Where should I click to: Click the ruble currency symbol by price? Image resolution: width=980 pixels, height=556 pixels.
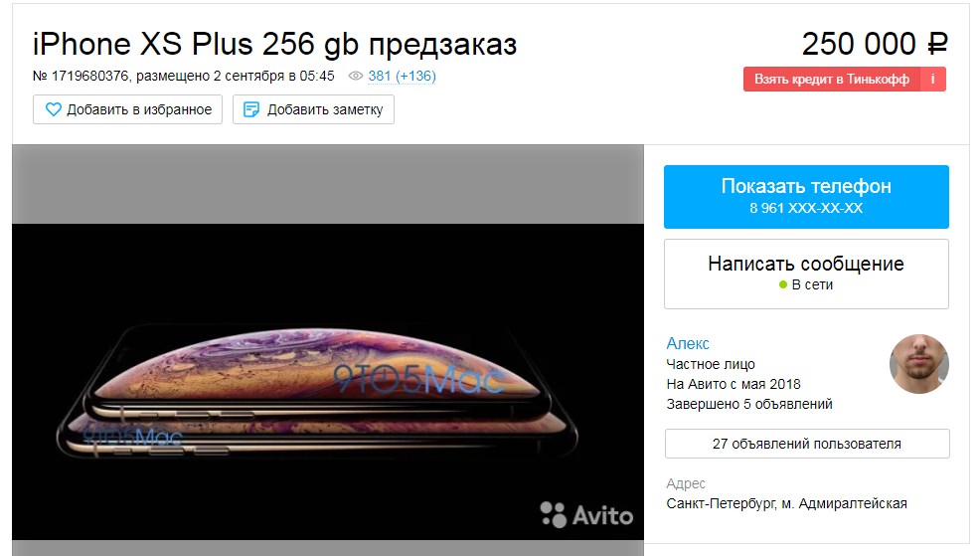tap(937, 44)
